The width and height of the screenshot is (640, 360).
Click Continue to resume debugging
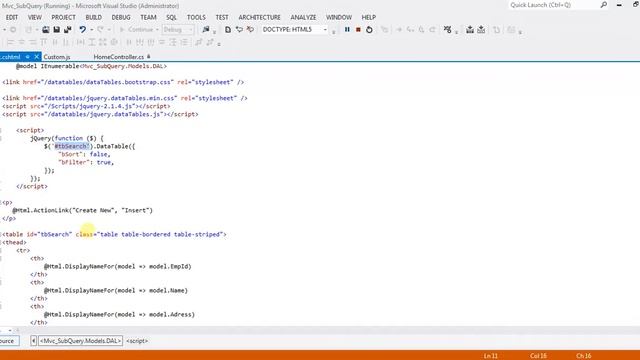click(x=136, y=29)
